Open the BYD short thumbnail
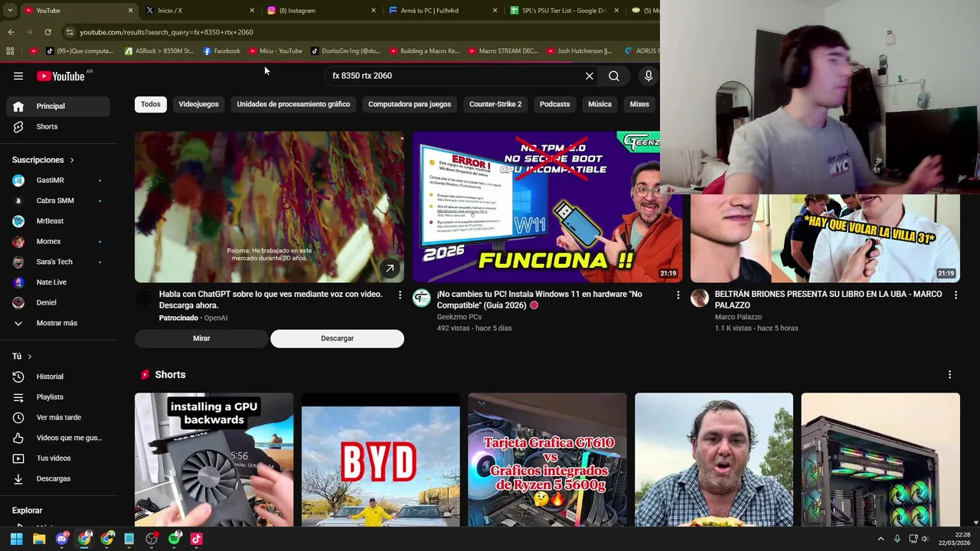Image resolution: width=980 pixels, height=551 pixels. click(381, 460)
